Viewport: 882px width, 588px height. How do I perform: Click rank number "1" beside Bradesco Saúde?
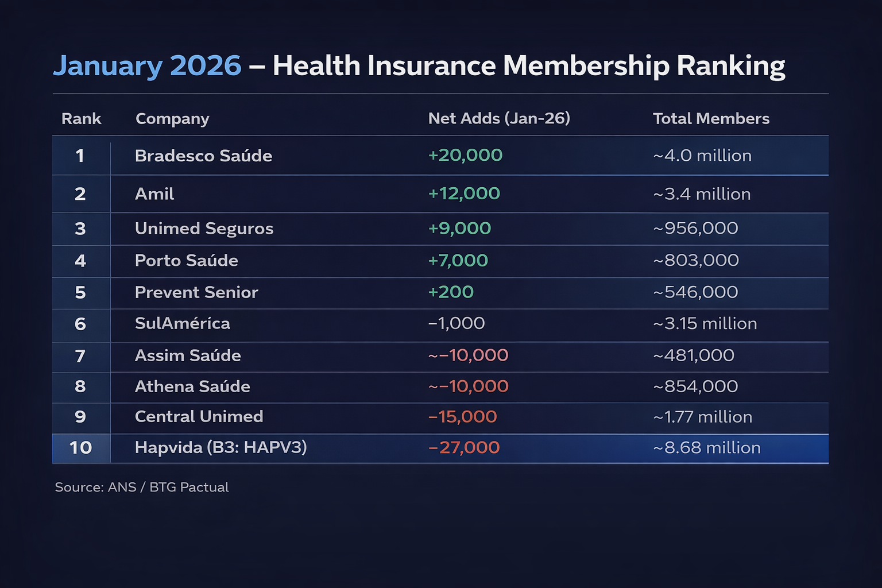click(x=80, y=156)
